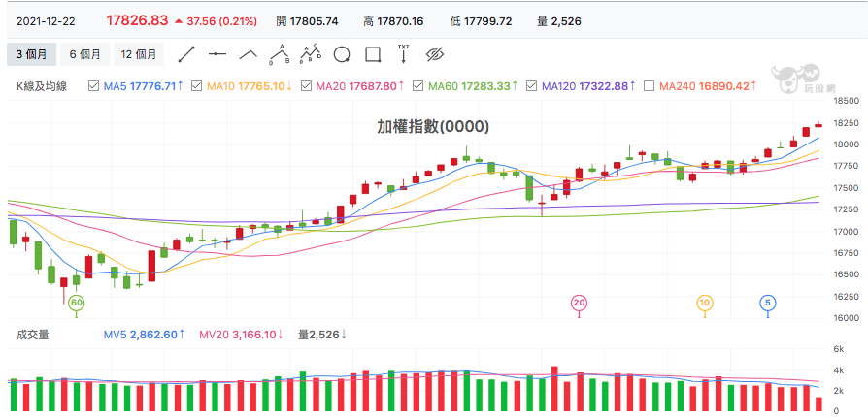
Task: Select the circle drawing tool
Action: pos(342,54)
